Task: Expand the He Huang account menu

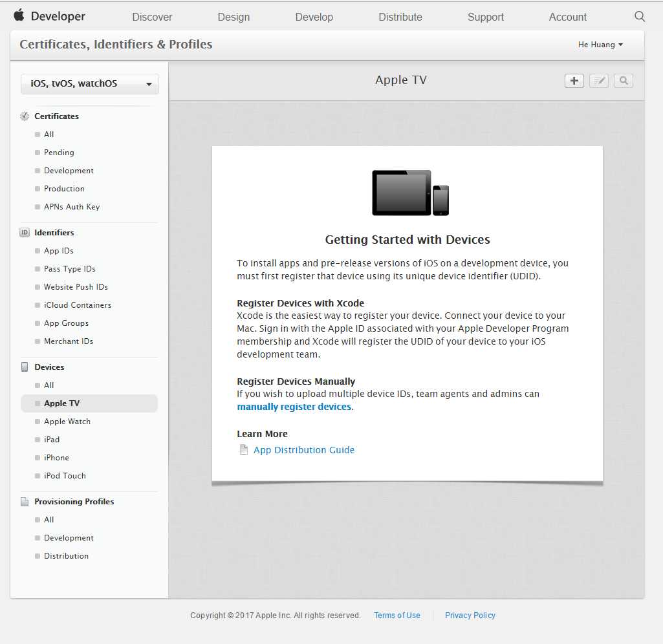Action: [x=600, y=45]
